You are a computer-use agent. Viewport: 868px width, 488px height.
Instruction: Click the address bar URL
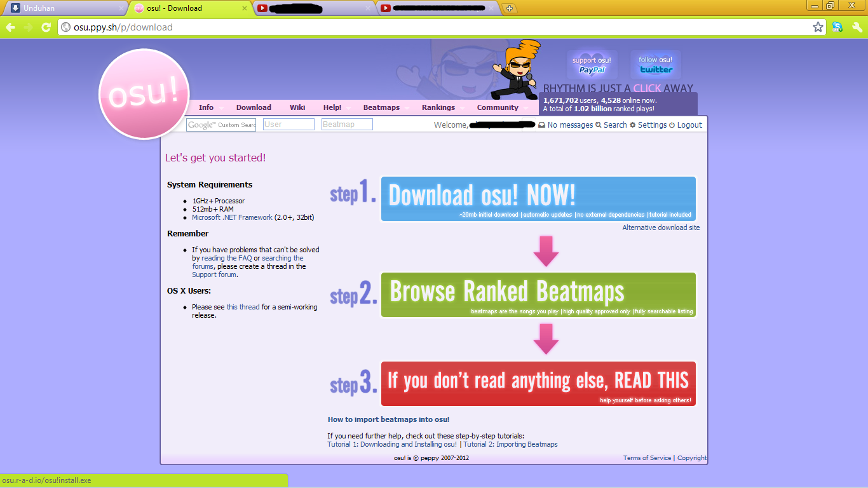(125, 27)
